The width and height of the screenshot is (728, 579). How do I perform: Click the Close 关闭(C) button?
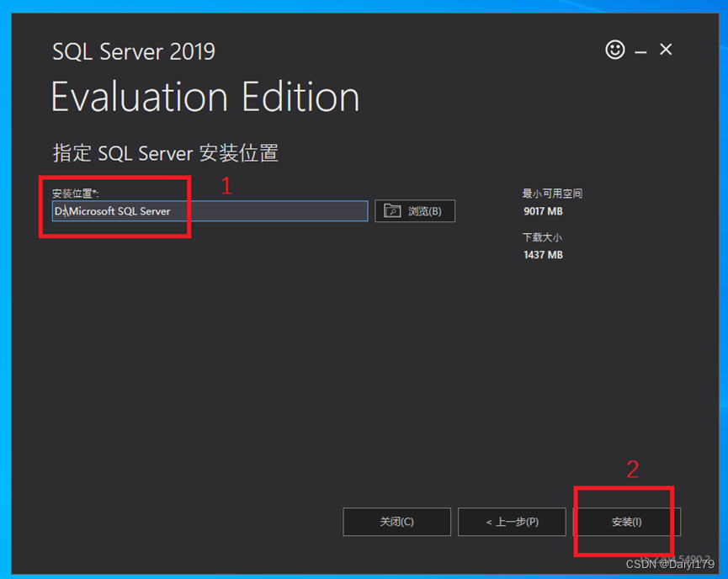pyautogui.click(x=396, y=522)
